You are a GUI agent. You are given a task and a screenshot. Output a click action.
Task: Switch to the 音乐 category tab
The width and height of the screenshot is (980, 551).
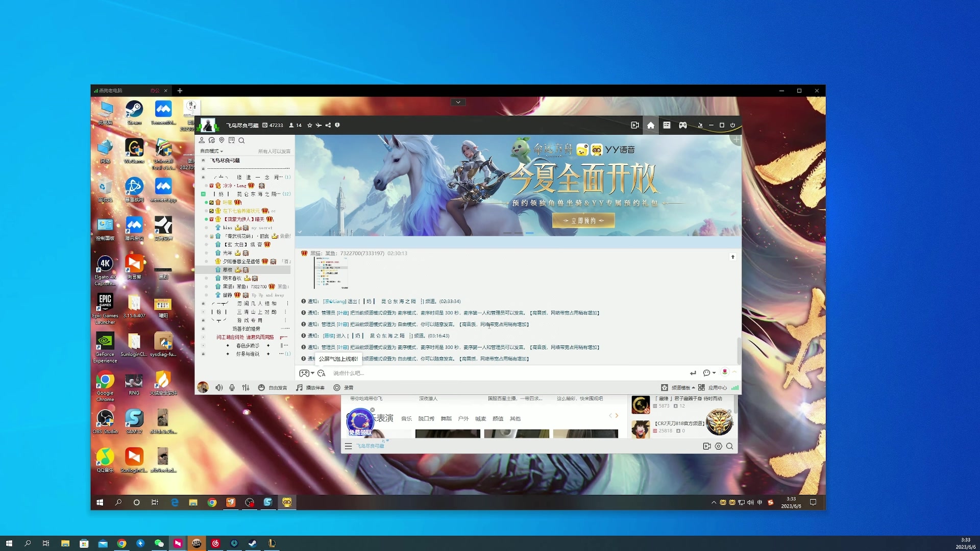tap(406, 418)
